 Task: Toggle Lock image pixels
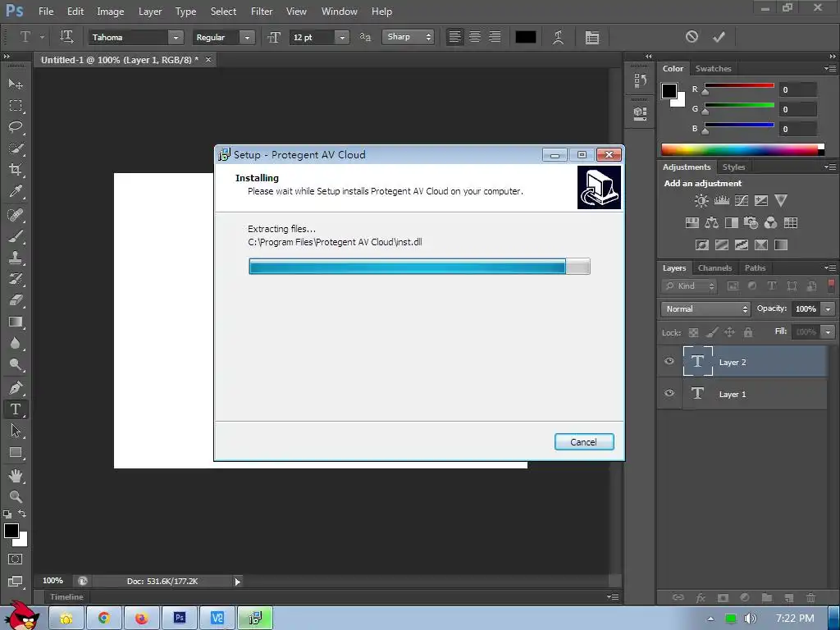coord(711,333)
